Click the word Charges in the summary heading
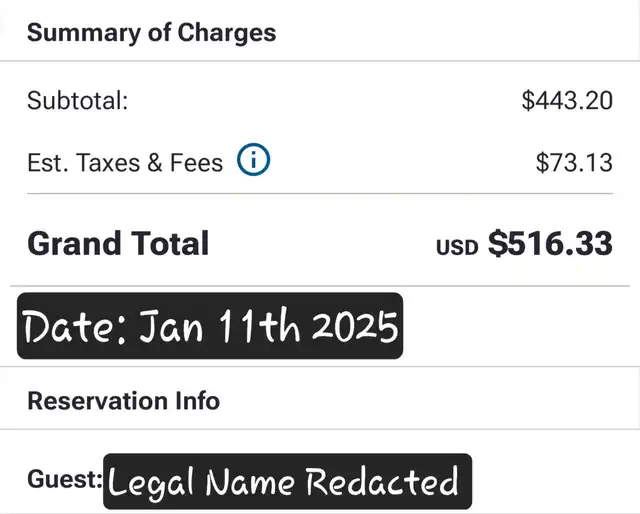640x514 pixels. coord(227,32)
